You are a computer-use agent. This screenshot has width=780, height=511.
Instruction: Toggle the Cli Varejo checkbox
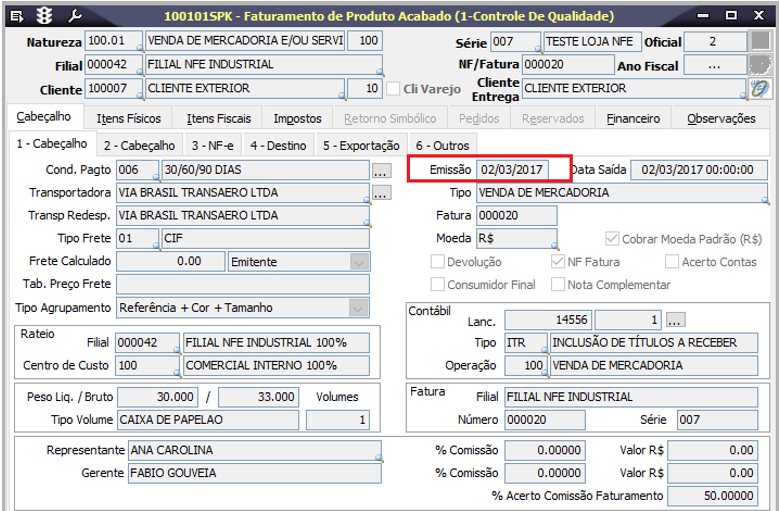tap(393, 89)
